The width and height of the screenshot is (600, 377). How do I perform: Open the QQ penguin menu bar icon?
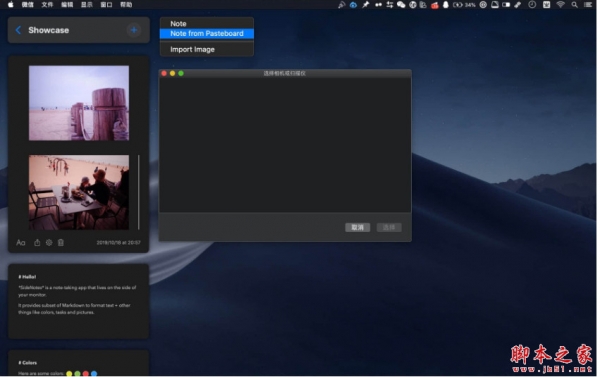click(x=446, y=5)
